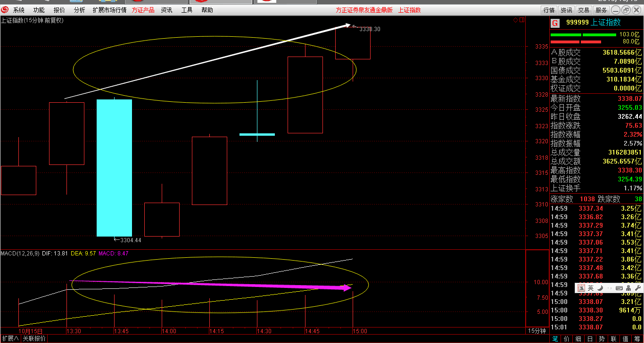Click the red split-panel icon above the chart

tap(521, 20)
